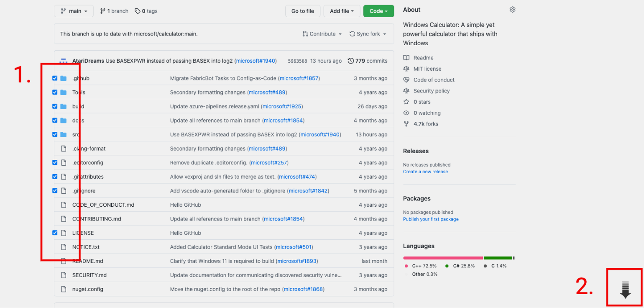Click the nuget.config file icon
Screen dimensions: 644x308
[x=64, y=289]
